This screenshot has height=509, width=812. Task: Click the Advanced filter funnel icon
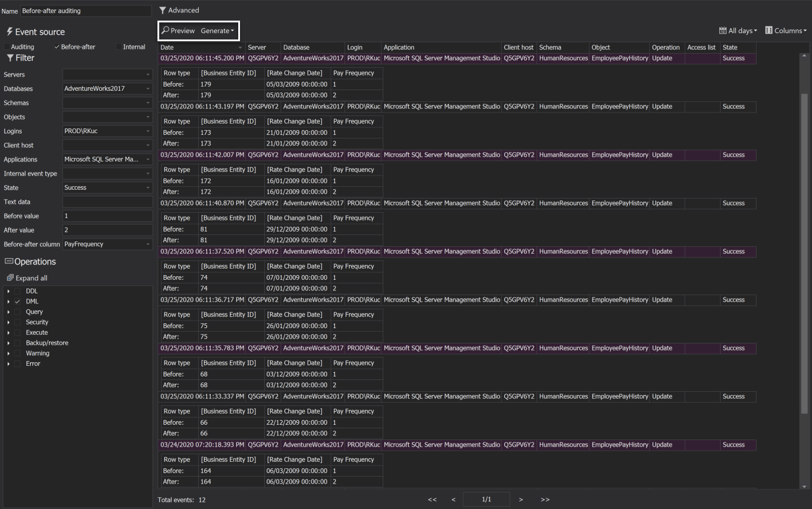163,10
